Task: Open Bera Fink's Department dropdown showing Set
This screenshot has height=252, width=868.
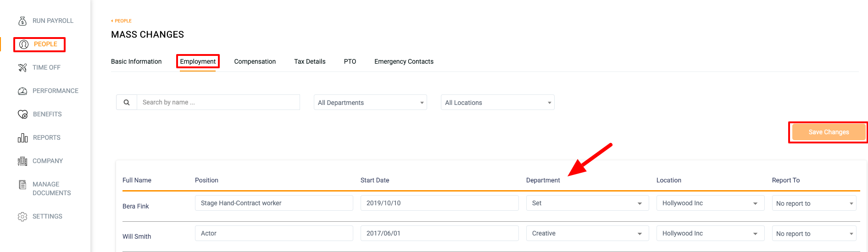Action: tap(587, 203)
